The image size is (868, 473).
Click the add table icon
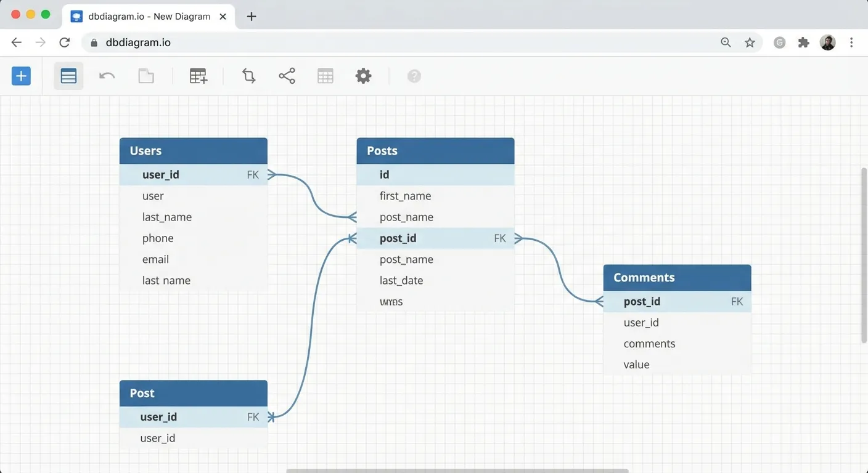coord(198,76)
